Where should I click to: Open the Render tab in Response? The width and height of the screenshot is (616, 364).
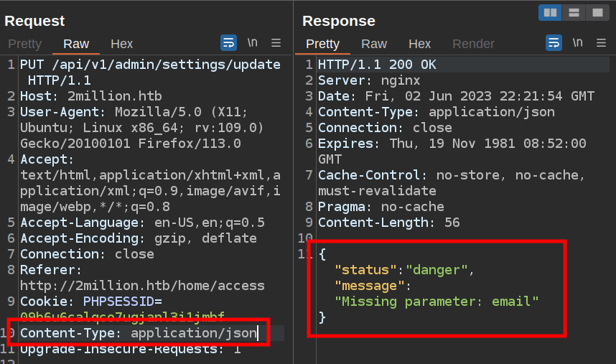473,44
